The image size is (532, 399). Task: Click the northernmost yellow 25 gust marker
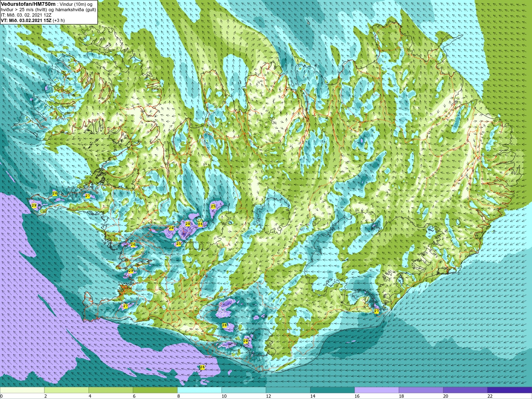click(x=213, y=206)
